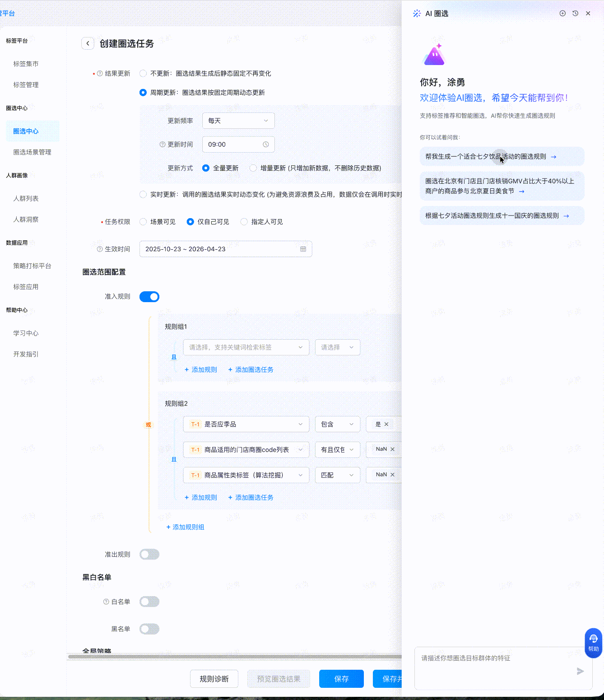The width and height of the screenshot is (604, 700).
Task: Open the tag selector dropdown in 规则组1
Action: point(246,347)
